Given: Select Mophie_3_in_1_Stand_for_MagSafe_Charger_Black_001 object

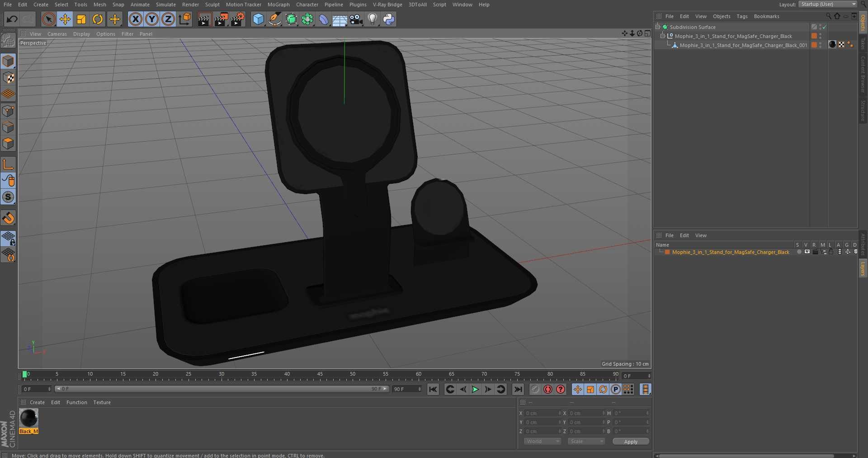Looking at the screenshot, I should [743, 45].
